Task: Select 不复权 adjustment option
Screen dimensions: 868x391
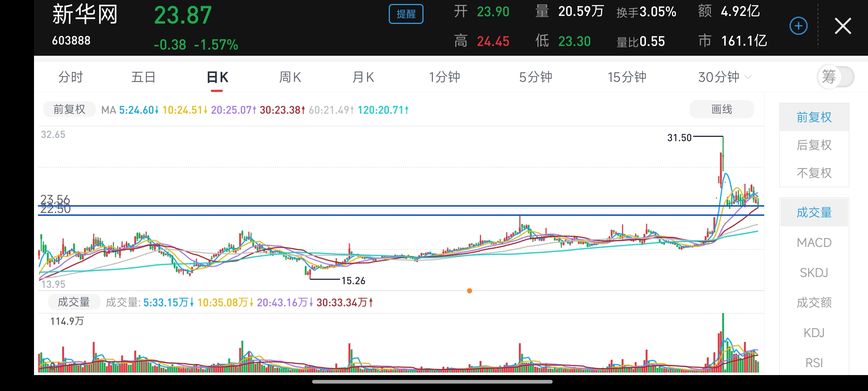Action: 814,173
